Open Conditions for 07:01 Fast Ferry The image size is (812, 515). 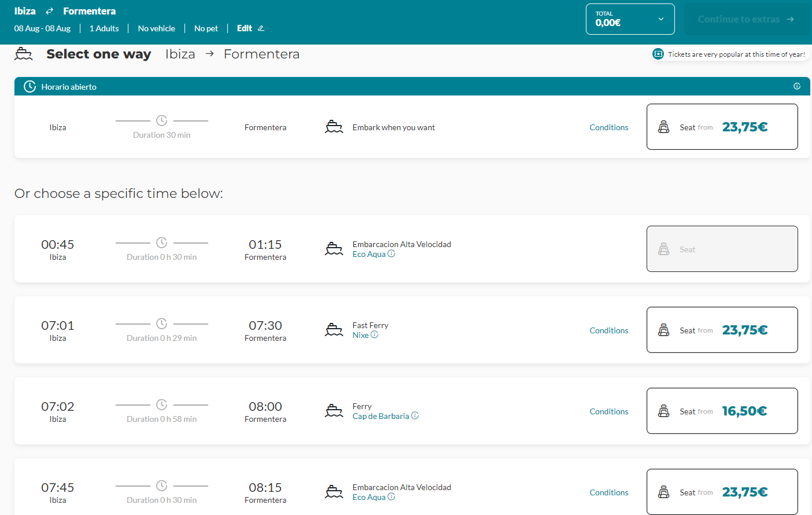(608, 330)
